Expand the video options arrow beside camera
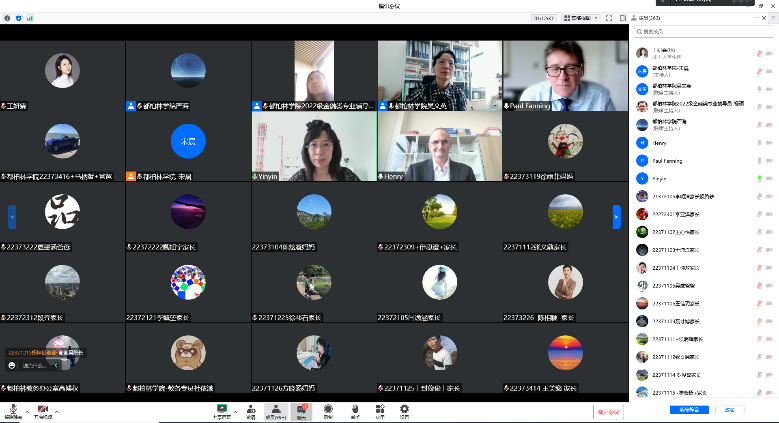 [57, 410]
